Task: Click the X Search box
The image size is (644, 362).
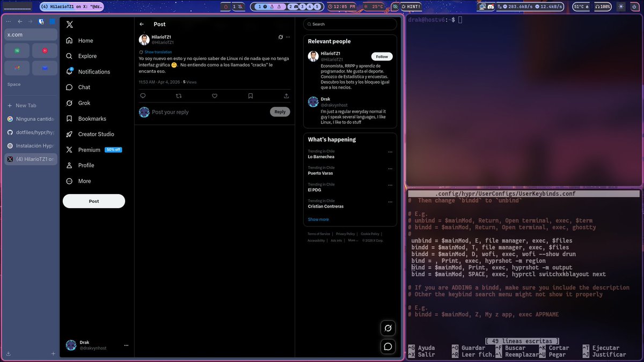Action: (x=350, y=24)
